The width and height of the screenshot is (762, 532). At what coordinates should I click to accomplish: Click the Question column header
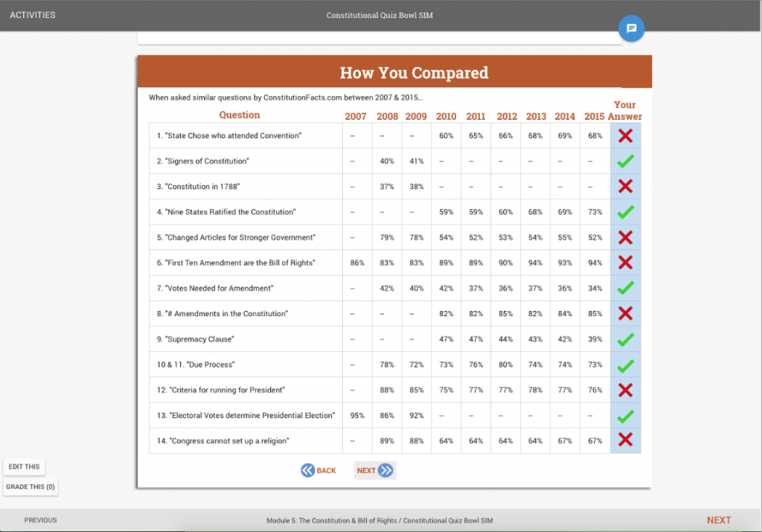(x=239, y=115)
